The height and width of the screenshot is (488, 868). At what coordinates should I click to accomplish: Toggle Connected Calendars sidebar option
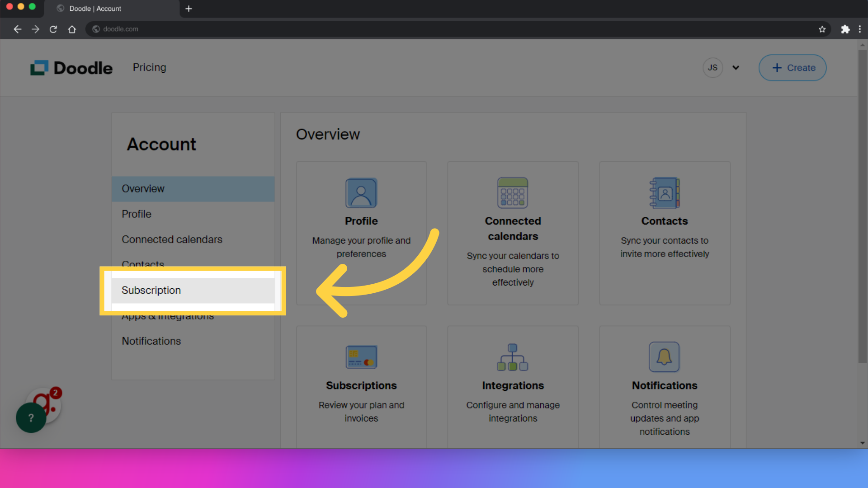[x=172, y=239]
